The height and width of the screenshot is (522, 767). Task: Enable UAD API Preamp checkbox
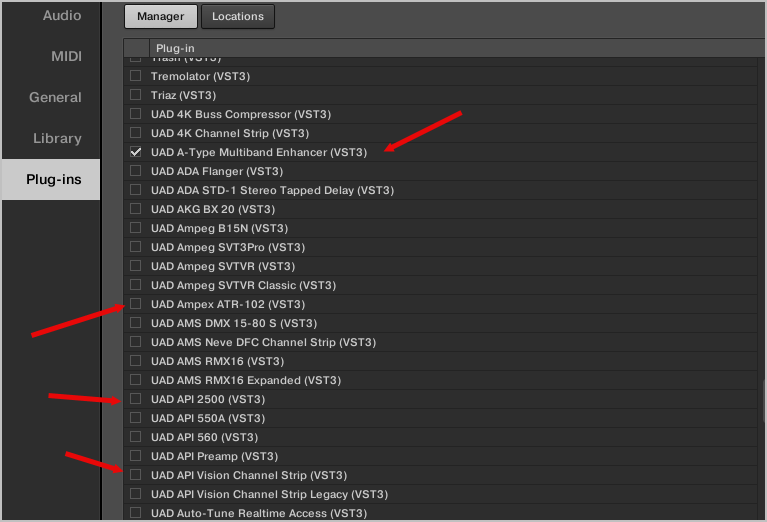tap(135, 456)
